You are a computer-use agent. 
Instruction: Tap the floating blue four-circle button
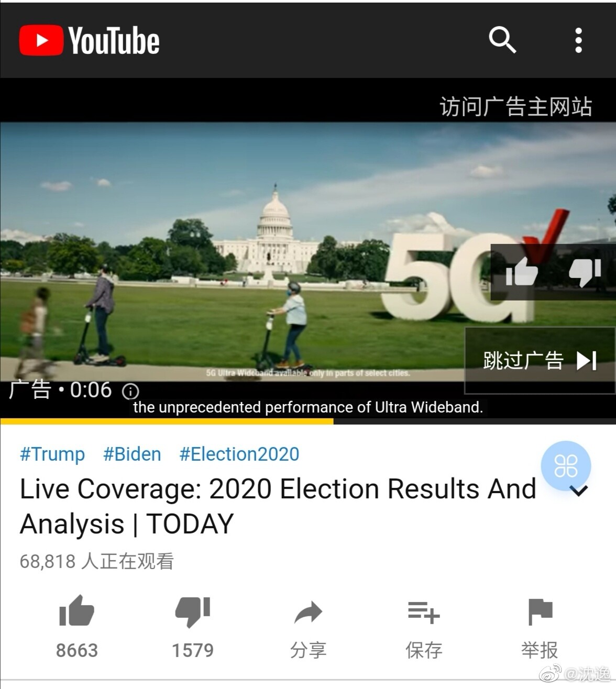point(566,466)
